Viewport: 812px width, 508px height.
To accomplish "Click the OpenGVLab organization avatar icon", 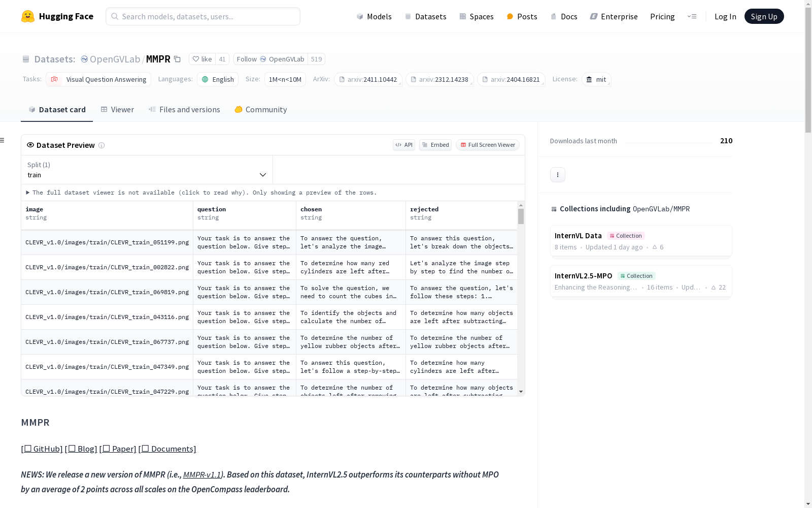I will click(84, 59).
